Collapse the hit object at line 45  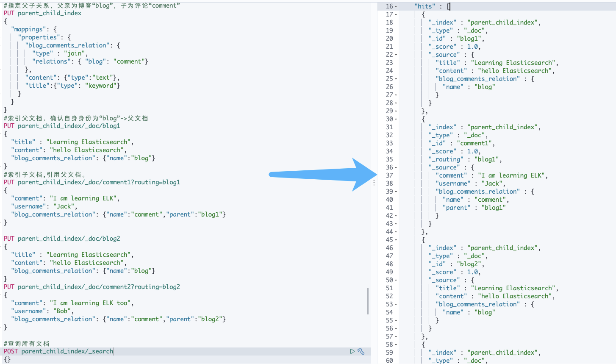396,240
